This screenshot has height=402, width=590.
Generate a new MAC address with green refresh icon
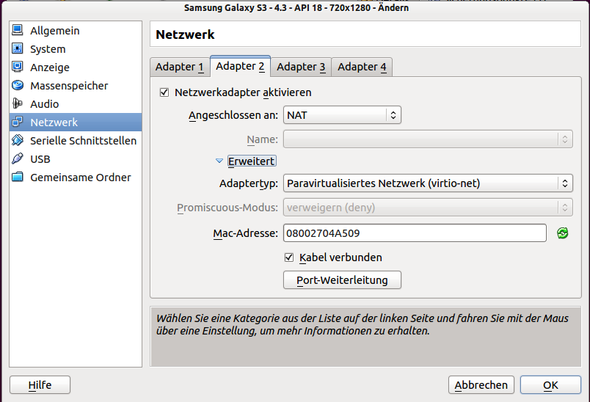click(x=563, y=233)
